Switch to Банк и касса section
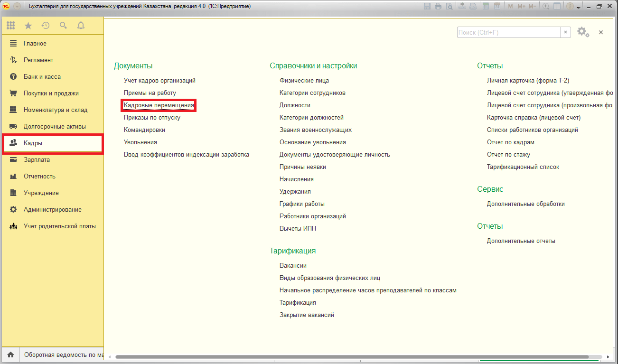Viewport: 618px width, 364px height. 42,77
